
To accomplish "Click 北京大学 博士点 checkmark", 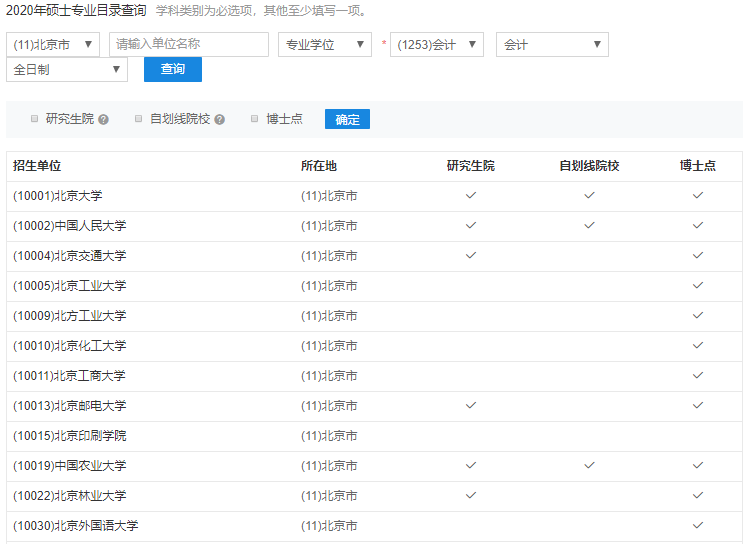I will (698, 195).
